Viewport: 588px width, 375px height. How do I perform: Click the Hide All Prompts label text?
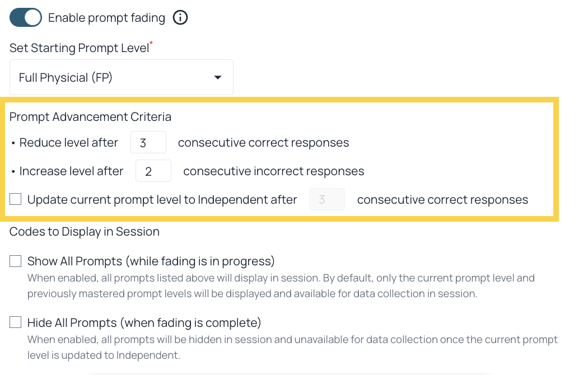pyautogui.click(x=144, y=322)
